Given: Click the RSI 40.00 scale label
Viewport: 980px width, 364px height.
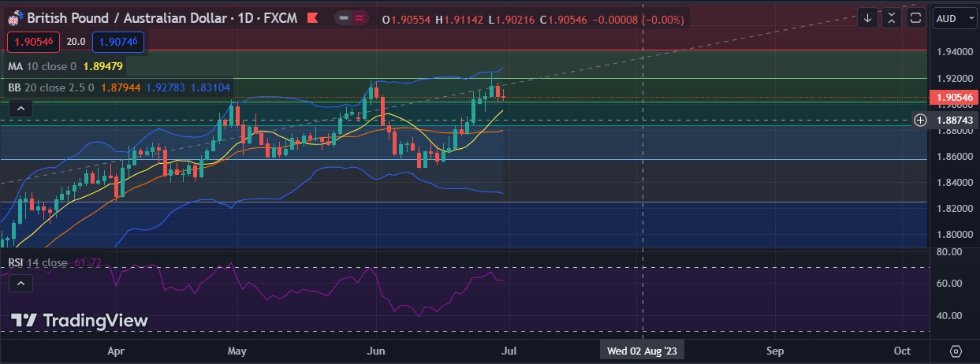Looking at the screenshot, I should coord(948,315).
